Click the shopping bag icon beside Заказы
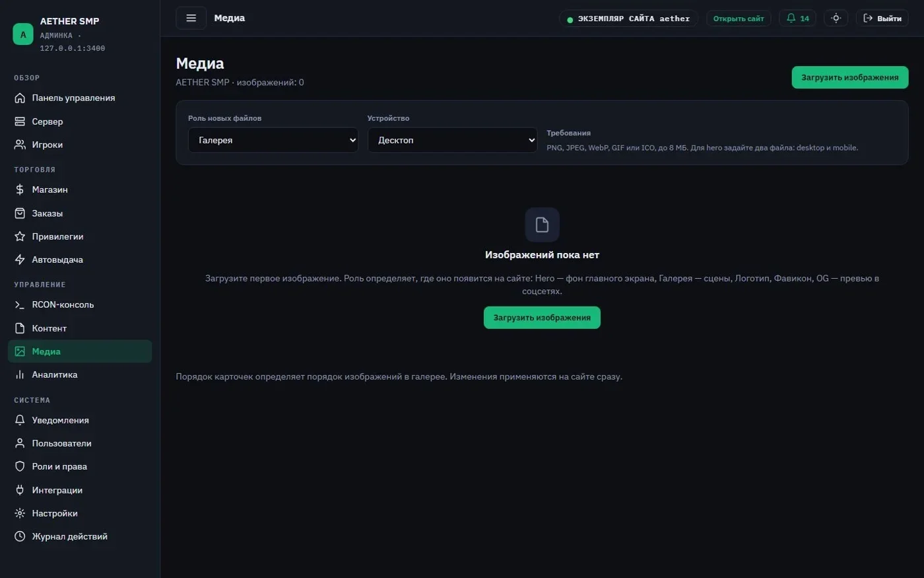 (20, 213)
